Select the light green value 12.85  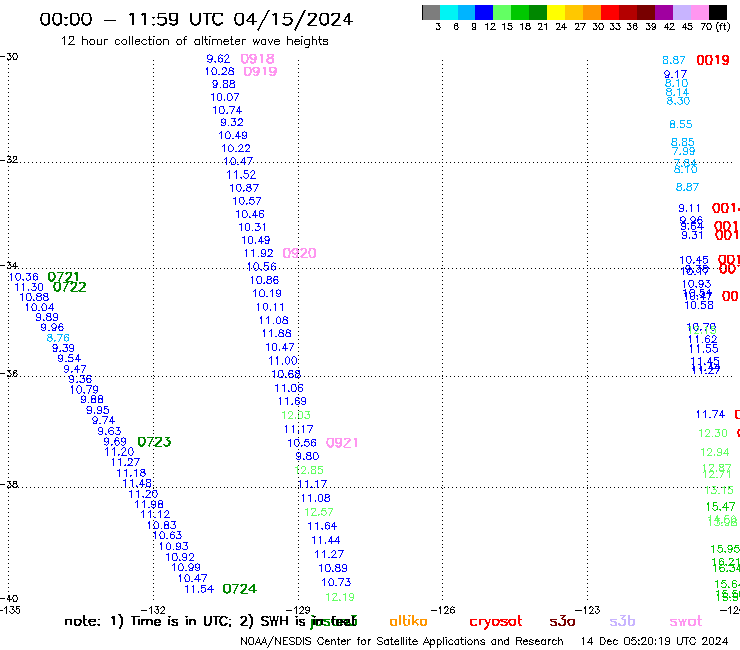pos(309,470)
